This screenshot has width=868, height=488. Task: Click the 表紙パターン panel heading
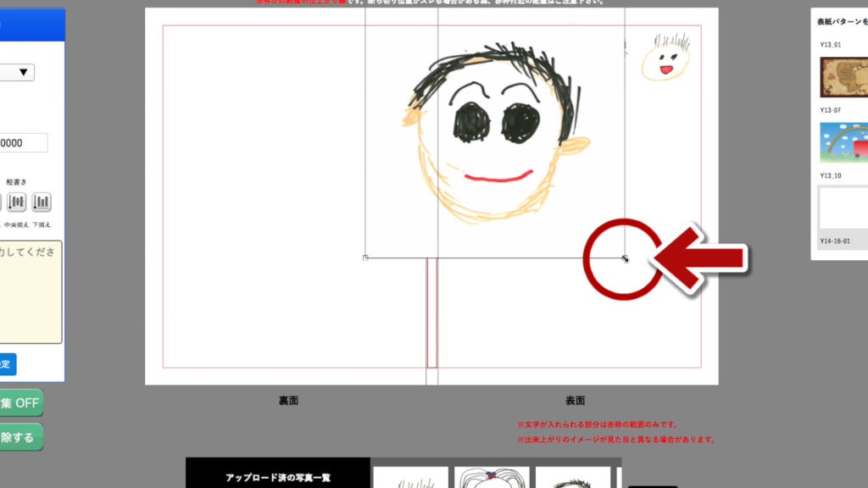tap(842, 21)
